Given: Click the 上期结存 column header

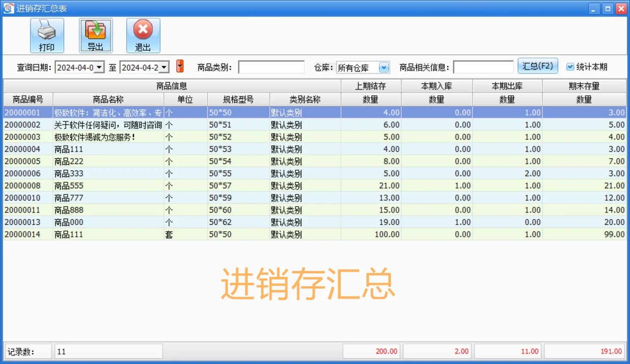Looking at the screenshot, I should [x=370, y=85].
